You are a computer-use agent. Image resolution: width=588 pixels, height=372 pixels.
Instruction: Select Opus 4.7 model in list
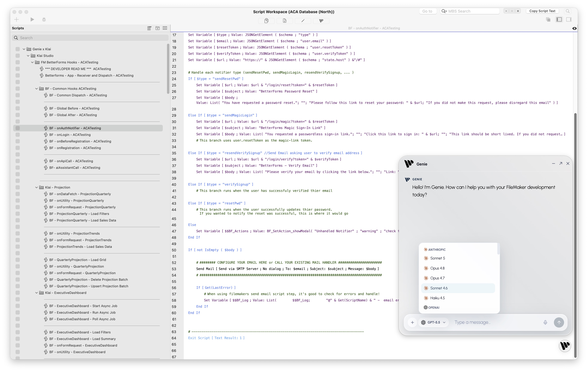click(458, 278)
